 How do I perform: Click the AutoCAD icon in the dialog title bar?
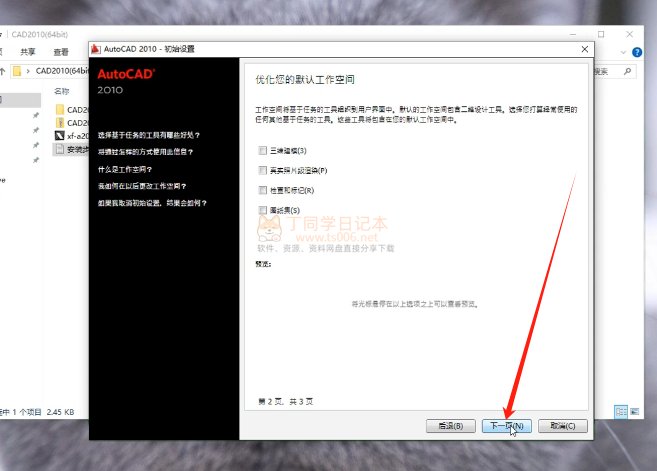[96, 49]
